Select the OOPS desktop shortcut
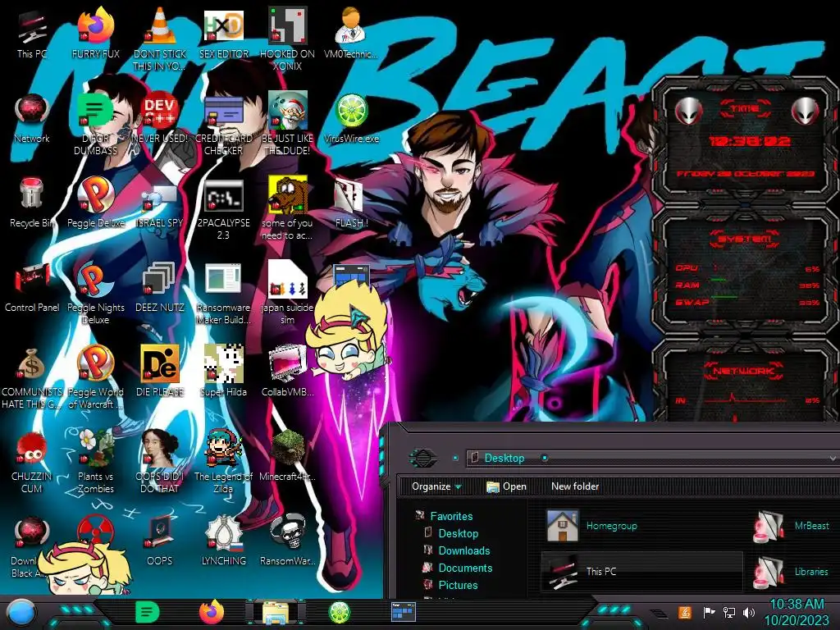 pyautogui.click(x=160, y=541)
